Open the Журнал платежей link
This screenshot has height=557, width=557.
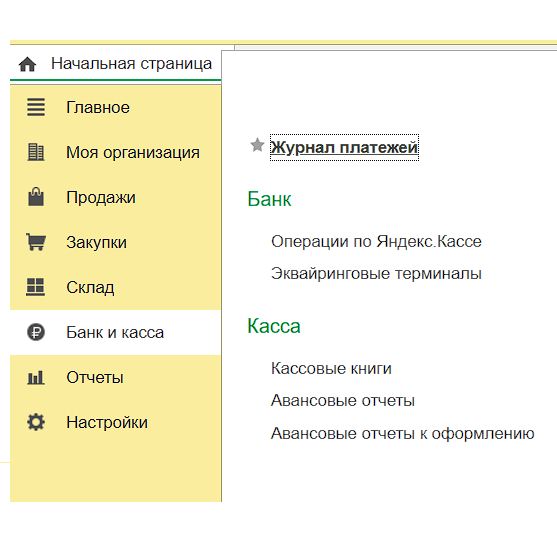point(344,147)
